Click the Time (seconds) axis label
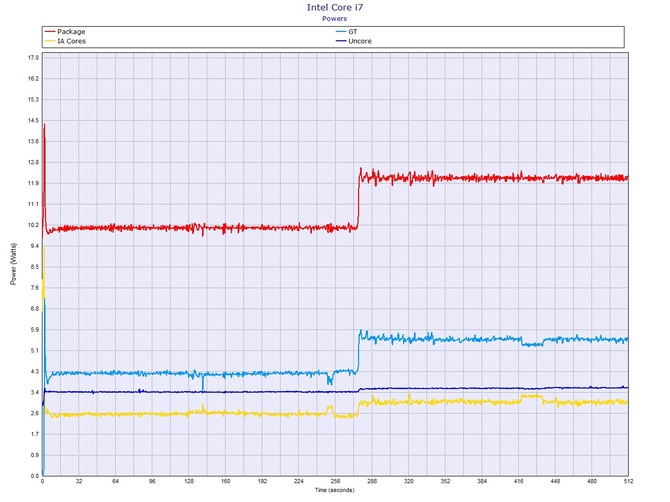The width and height of the screenshot is (670, 502). [x=335, y=490]
